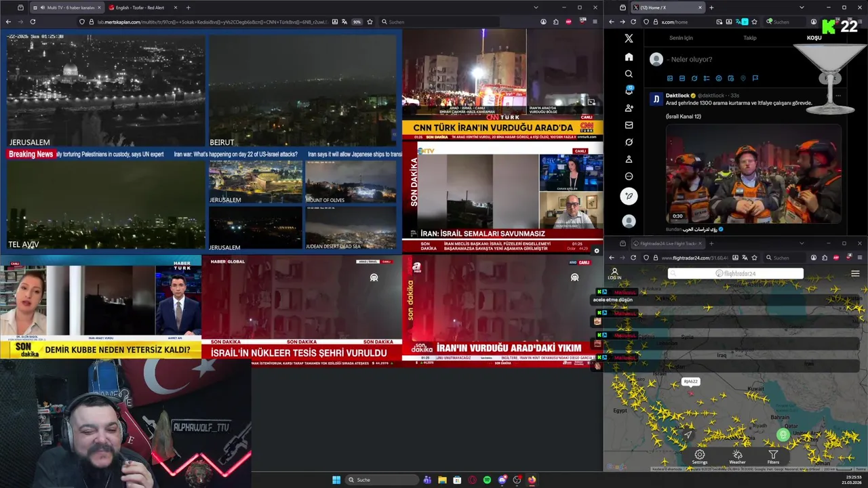This screenshot has height=488, width=868.
Task: Click Flightradar24 locate-me arrow button
Action: point(688,435)
